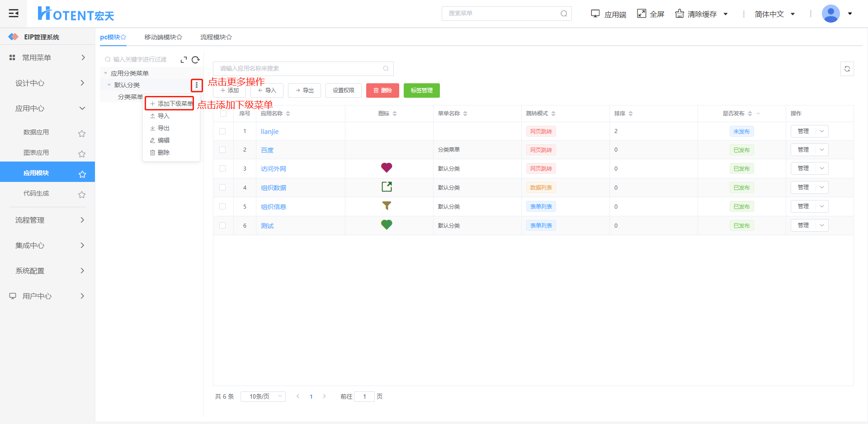Click the user avatar icon
Image resolution: width=868 pixels, height=424 pixels.
point(830,14)
